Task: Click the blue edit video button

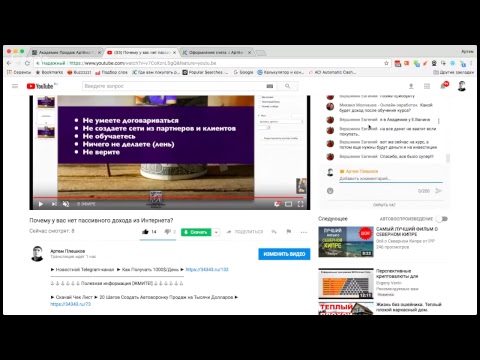Action: 284,254
